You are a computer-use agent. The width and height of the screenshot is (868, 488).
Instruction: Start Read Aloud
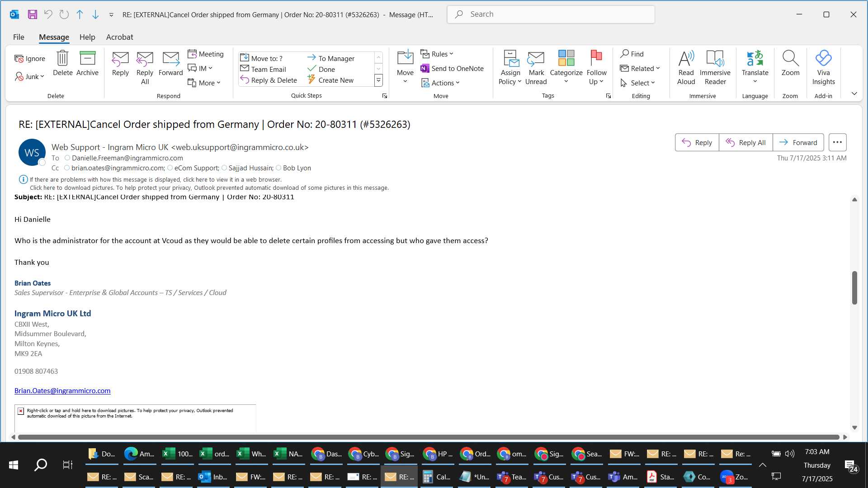(x=686, y=68)
